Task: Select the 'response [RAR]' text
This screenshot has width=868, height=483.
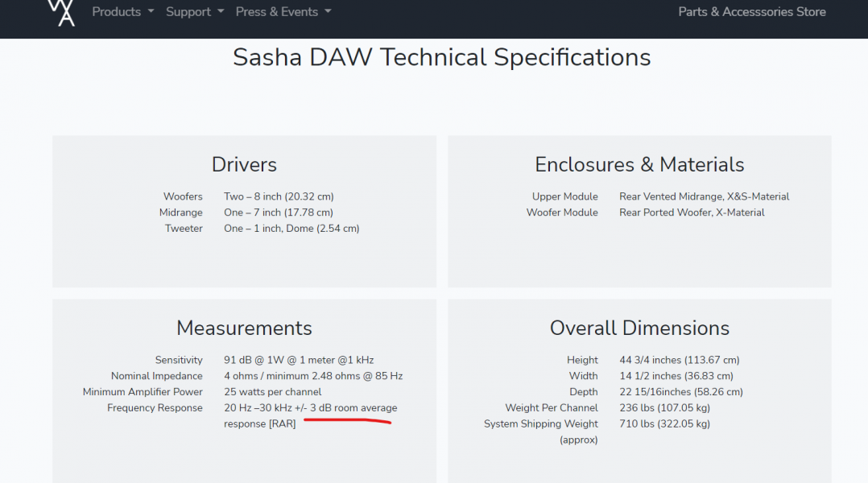Action: click(260, 423)
